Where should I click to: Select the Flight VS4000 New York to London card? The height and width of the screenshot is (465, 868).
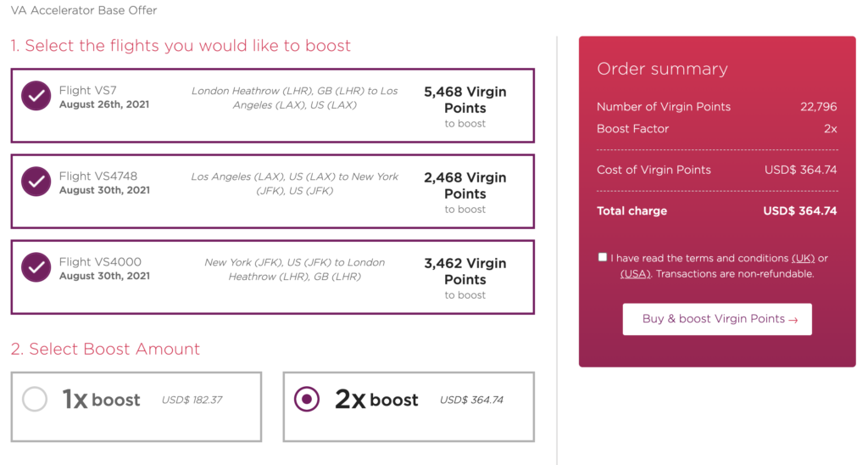point(272,277)
